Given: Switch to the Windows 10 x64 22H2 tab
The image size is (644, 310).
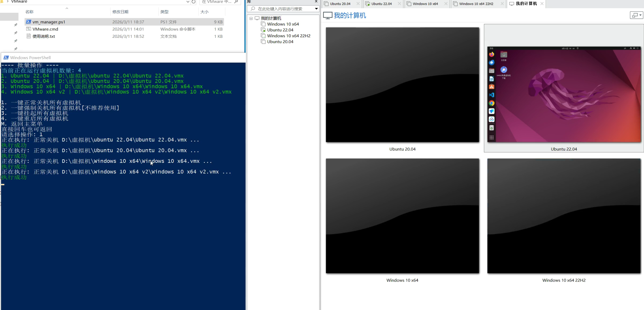Looking at the screenshot, I should click(476, 4).
